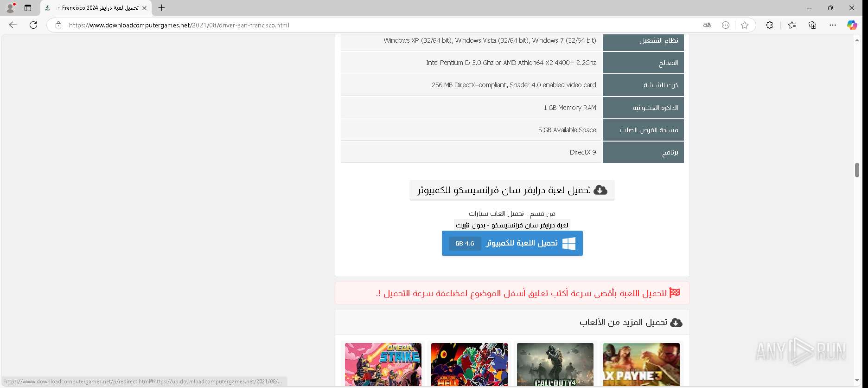The height and width of the screenshot is (388, 868).
Task: Reload the page with refresh icon
Action: tap(33, 25)
